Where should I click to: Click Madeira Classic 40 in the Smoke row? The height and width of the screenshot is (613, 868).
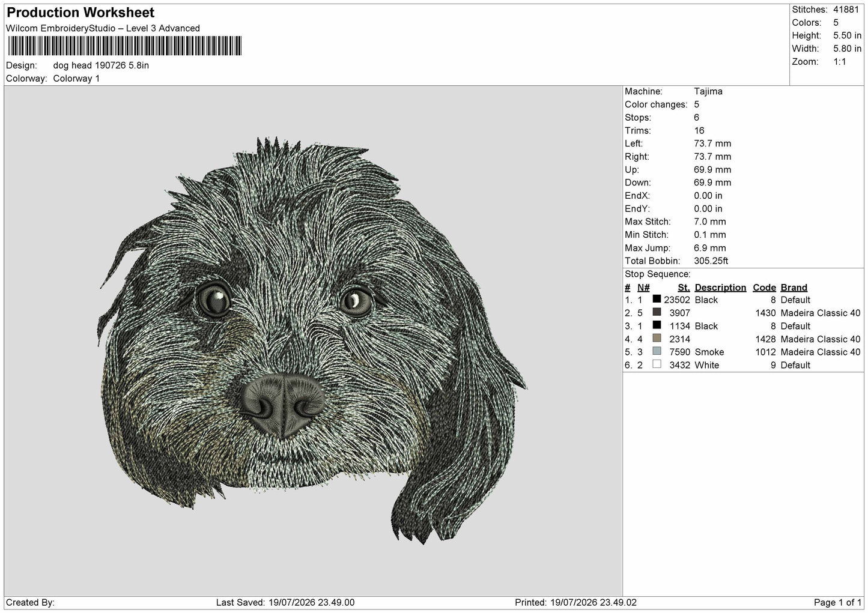(821, 352)
